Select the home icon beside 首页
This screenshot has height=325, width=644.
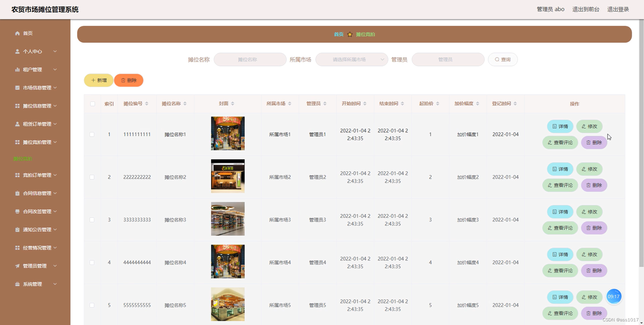coord(17,33)
